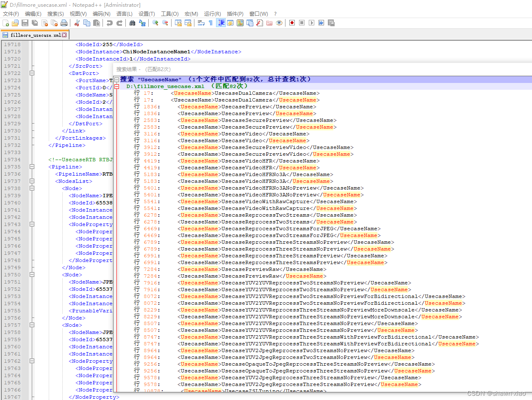Start macro recording red button
This screenshot has width=532, height=400.
click(292, 23)
